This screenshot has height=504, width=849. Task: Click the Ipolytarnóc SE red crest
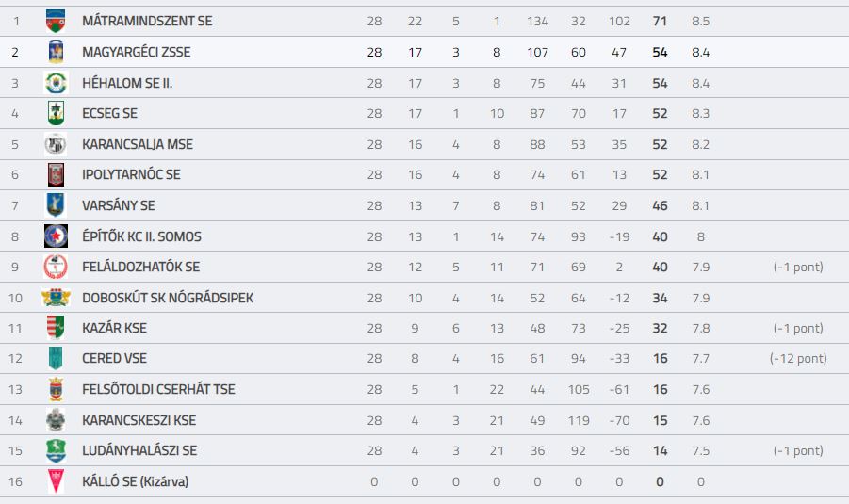(56, 174)
